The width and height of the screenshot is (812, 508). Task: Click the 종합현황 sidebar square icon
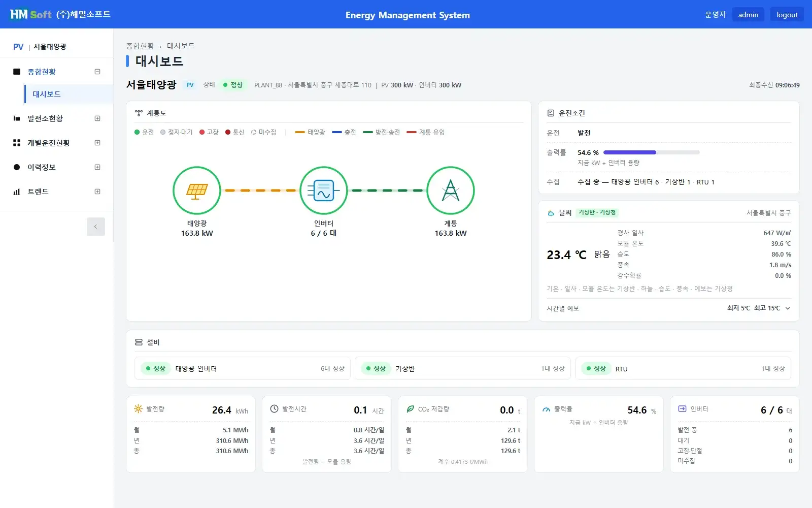click(17, 72)
